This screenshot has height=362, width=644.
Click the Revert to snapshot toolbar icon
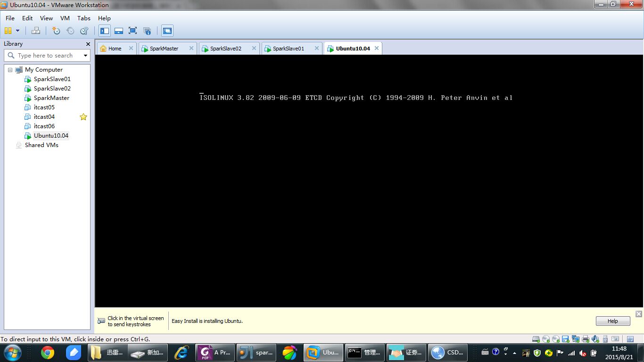coord(70,31)
